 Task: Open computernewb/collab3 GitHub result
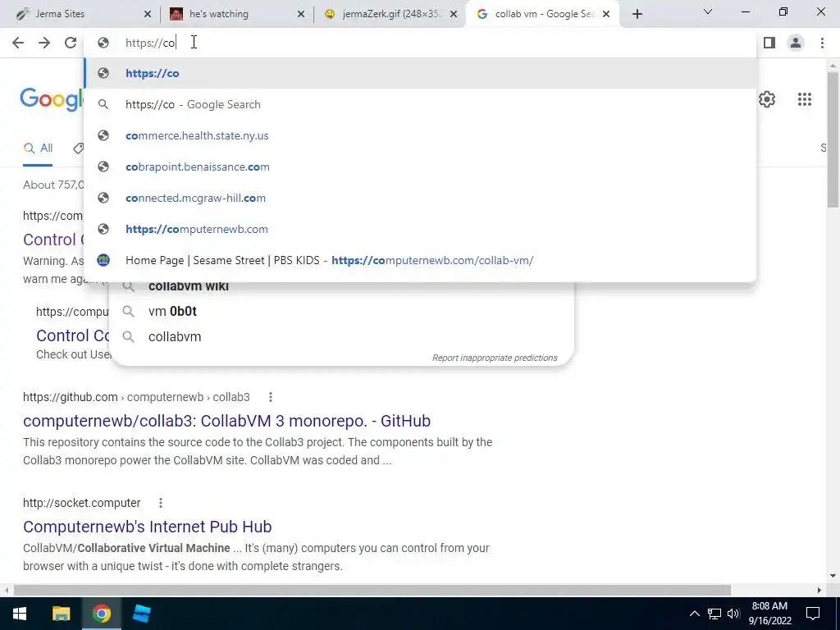coord(226,421)
